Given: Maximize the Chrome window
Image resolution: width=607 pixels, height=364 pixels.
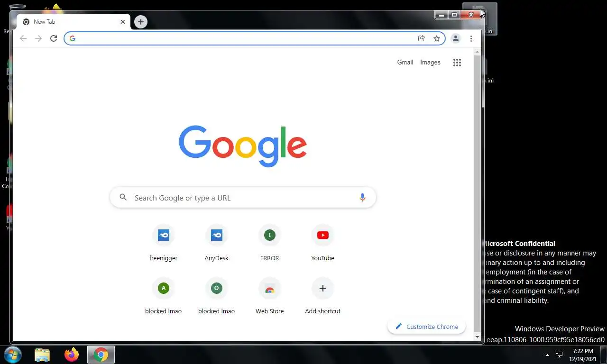Looking at the screenshot, I should (454, 15).
